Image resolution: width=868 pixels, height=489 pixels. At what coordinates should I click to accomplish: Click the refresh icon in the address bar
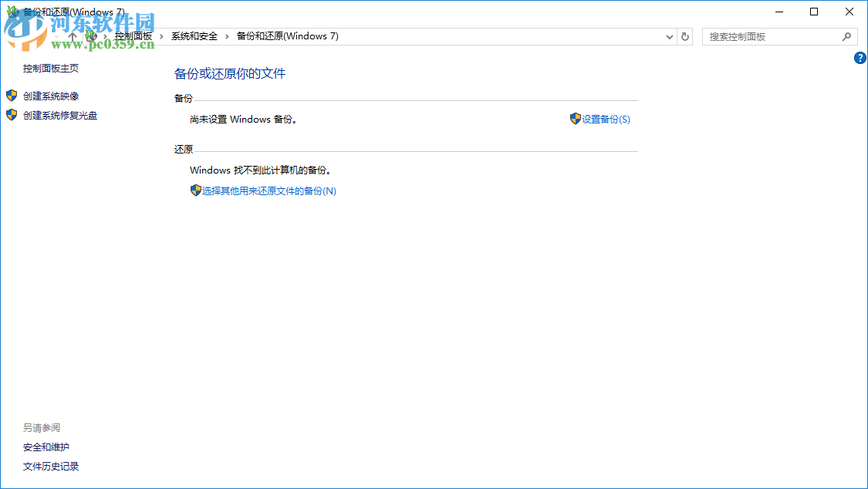(x=685, y=36)
